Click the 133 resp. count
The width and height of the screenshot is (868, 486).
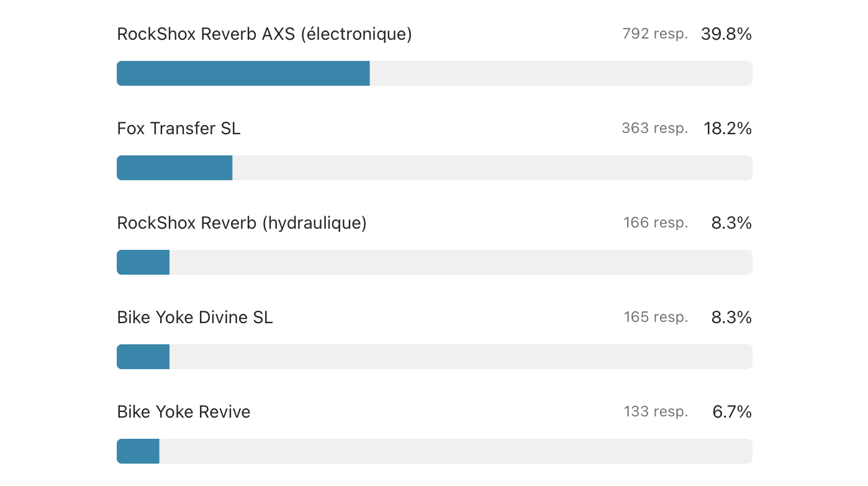656,412
